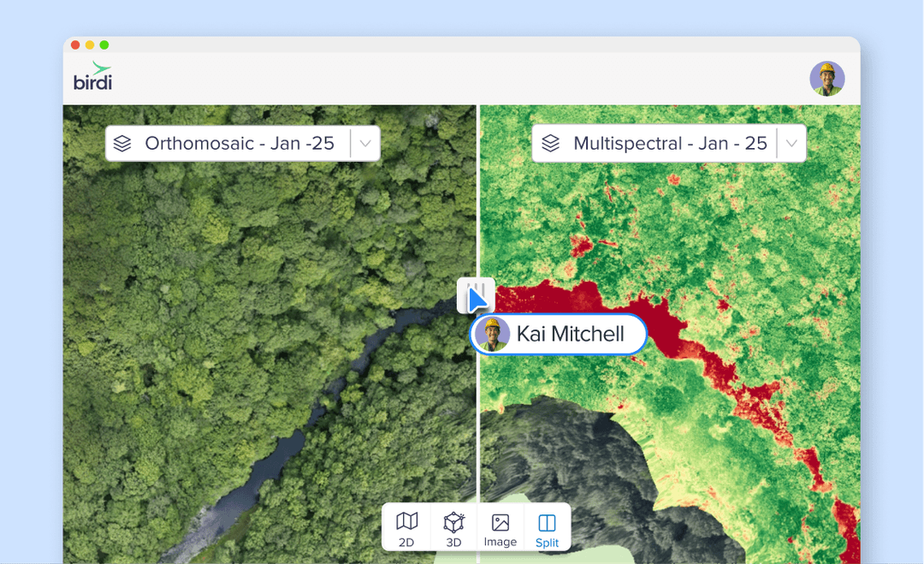Viewport: 924px width, 564px height.
Task: Expand the chevron next to Multispectral - Jan - 25
Action: 791,143
